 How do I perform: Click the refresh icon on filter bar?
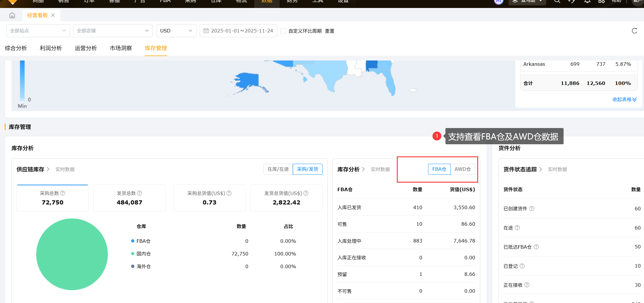(634, 31)
